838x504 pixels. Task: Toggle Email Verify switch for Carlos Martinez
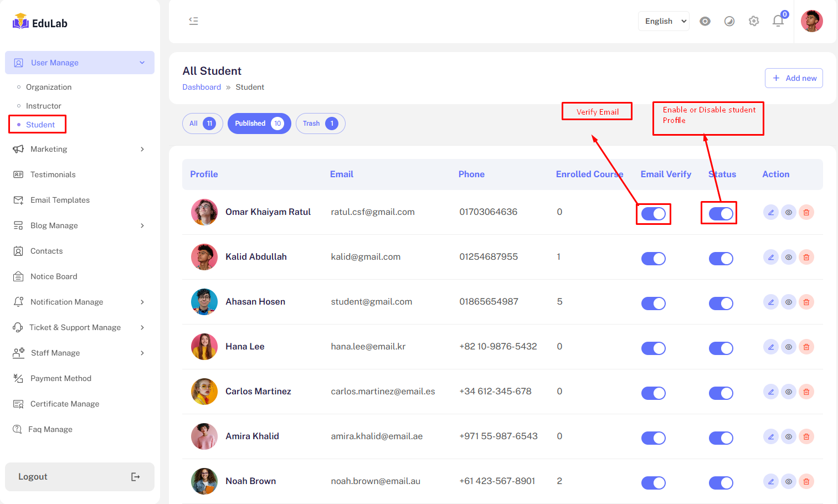654,393
